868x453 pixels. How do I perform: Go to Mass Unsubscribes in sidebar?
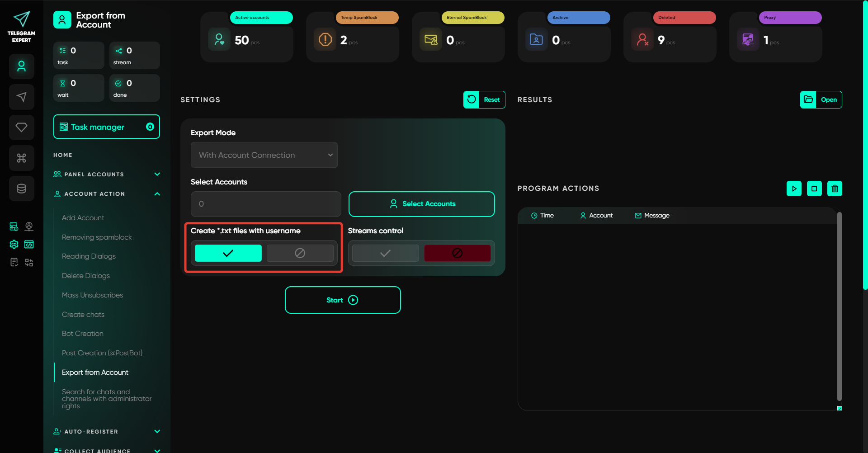tap(92, 295)
